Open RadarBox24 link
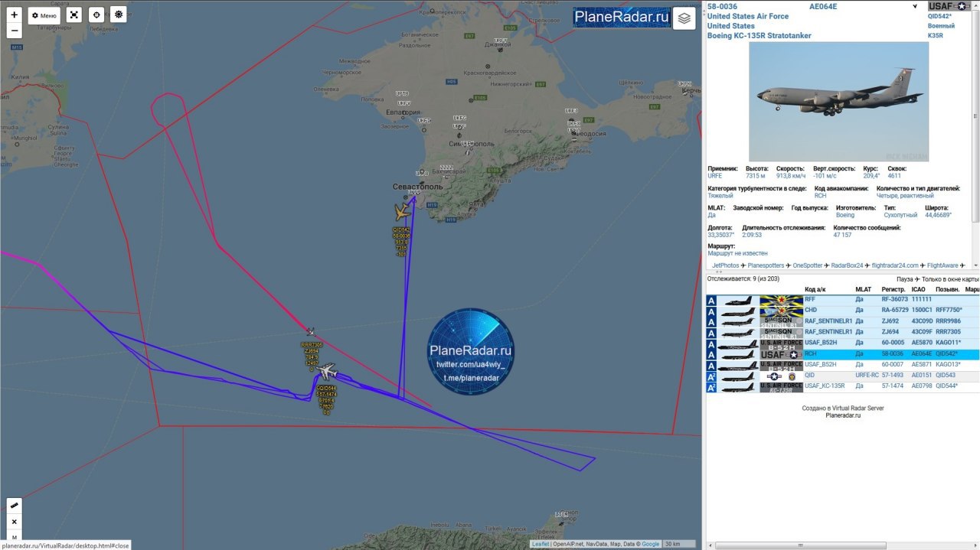980x550 pixels. click(848, 265)
